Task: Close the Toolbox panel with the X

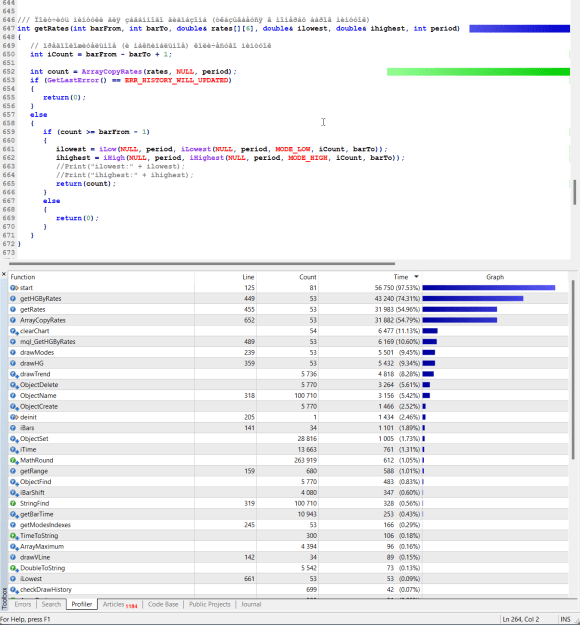Action: point(4,274)
